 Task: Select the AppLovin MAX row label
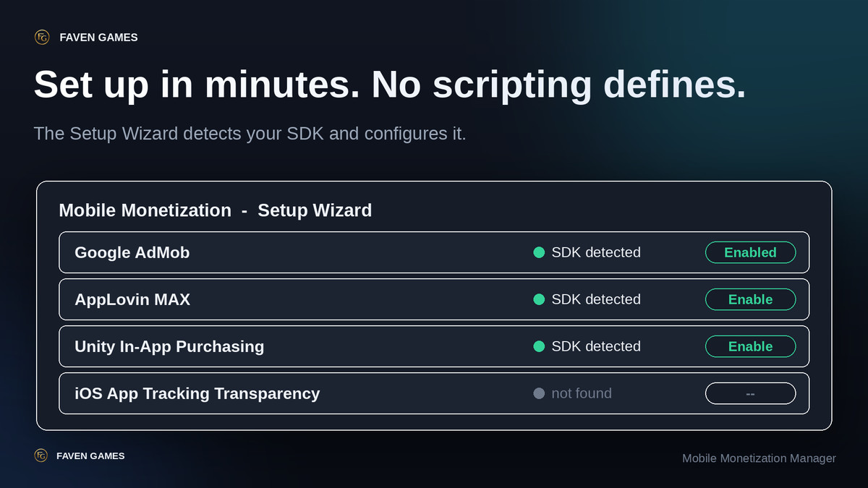coord(132,299)
